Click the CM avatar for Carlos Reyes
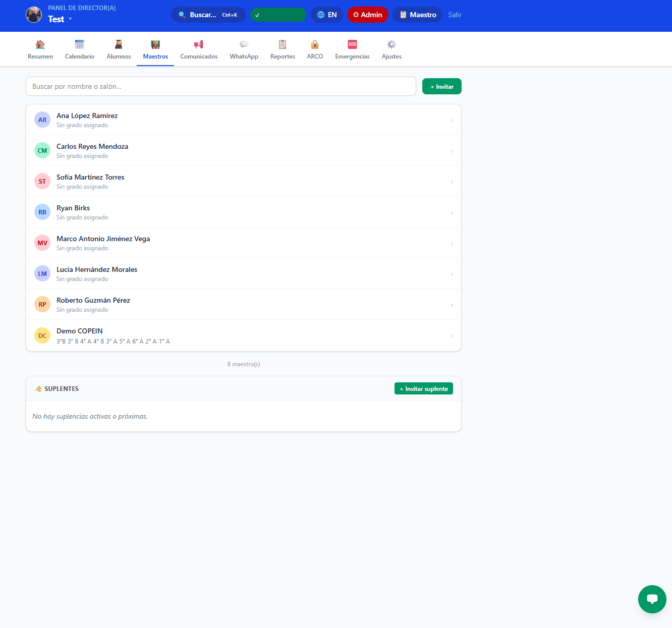Viewport: 672px width, 628px height. click(42, 150)
